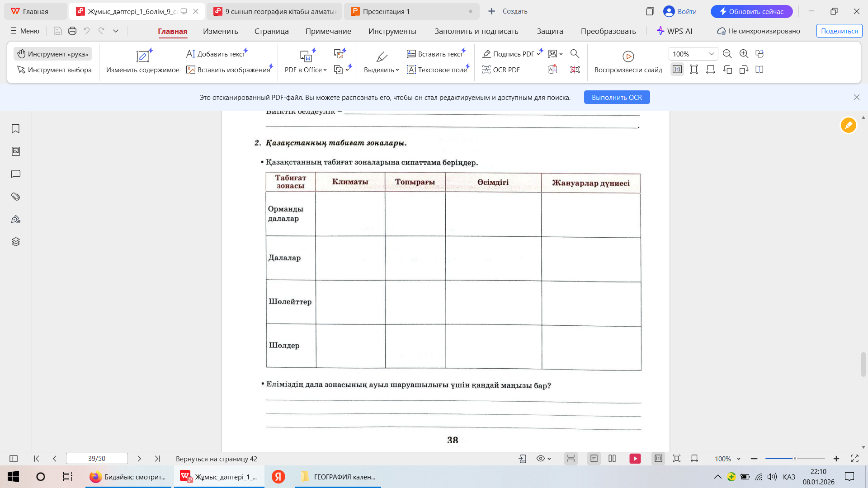Click the page number field 39/50
Viewport: 868px width, 488px height.
click(97, 459)
